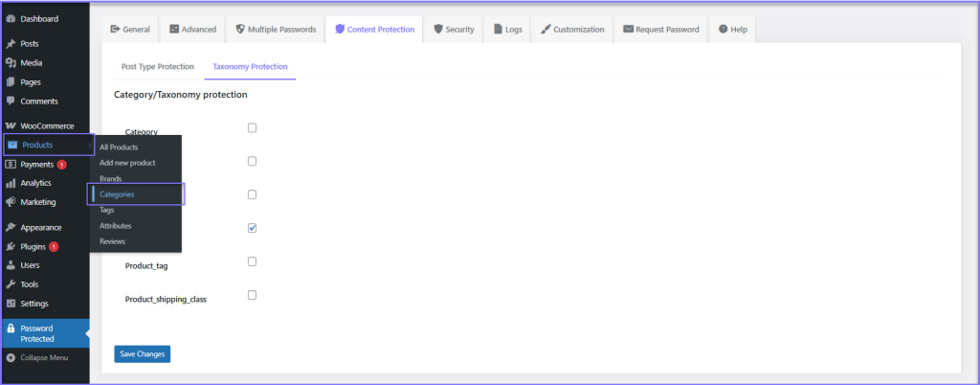
Task: Click the Password Protected lock icon
Action: click(x=11, y=328)
